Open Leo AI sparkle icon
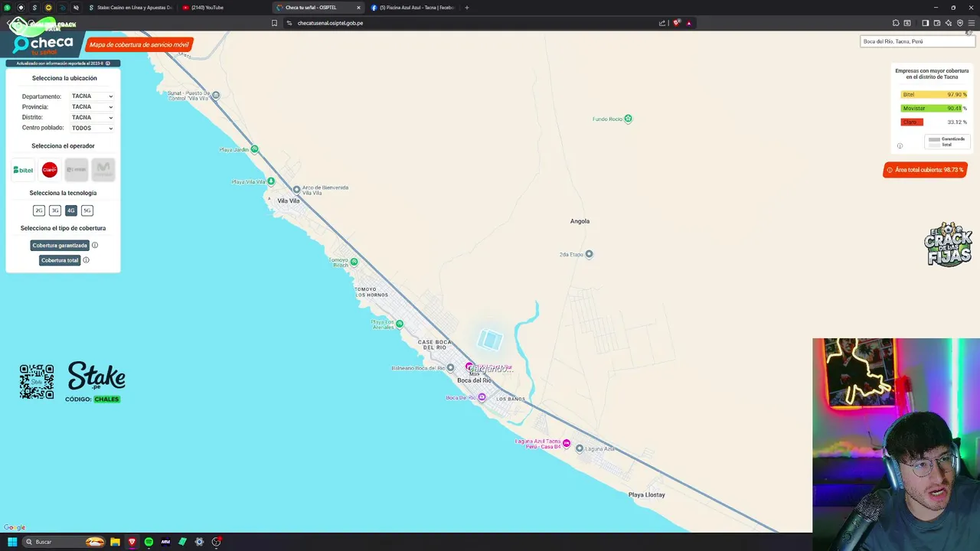980x551 pixels. click(948, 23)
